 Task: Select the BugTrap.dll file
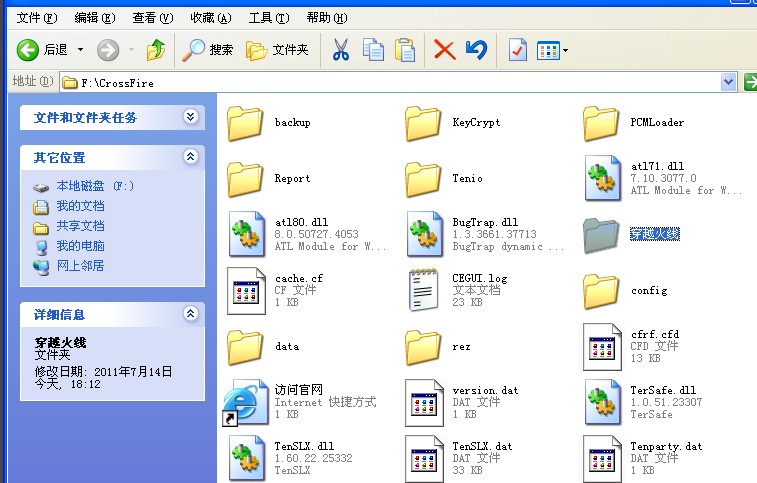tap(485, 234)
